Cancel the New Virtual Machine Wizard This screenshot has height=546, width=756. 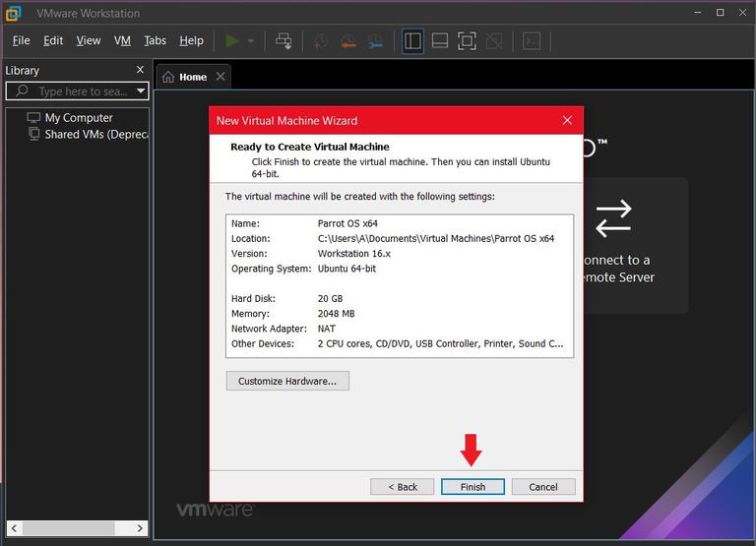click(x=543, y=487)
